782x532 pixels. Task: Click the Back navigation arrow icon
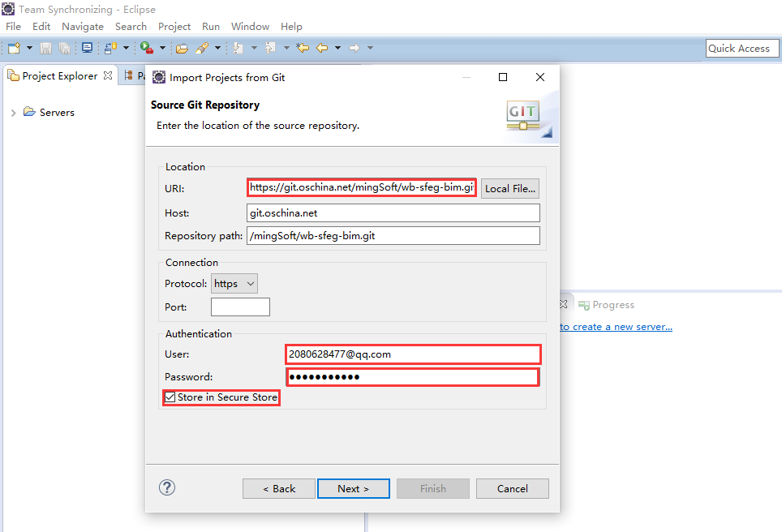(322, 48)
